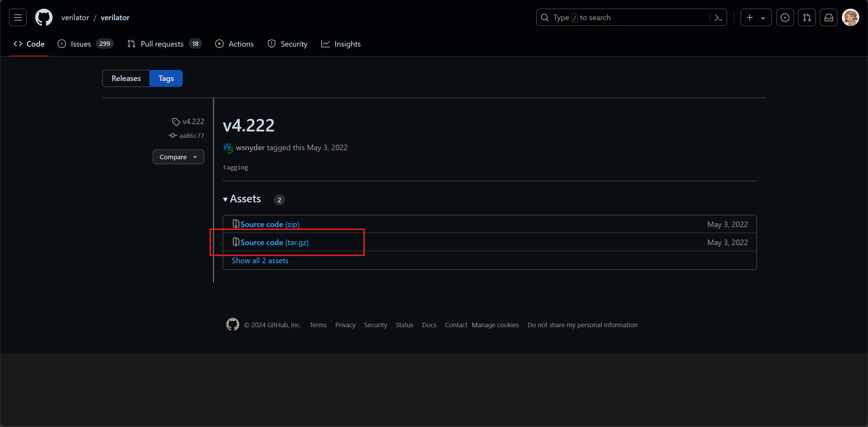Open commit aa86c77
The width and height of the screenshot is (868, 427).
pyautogui.click(x=192, y=135)
